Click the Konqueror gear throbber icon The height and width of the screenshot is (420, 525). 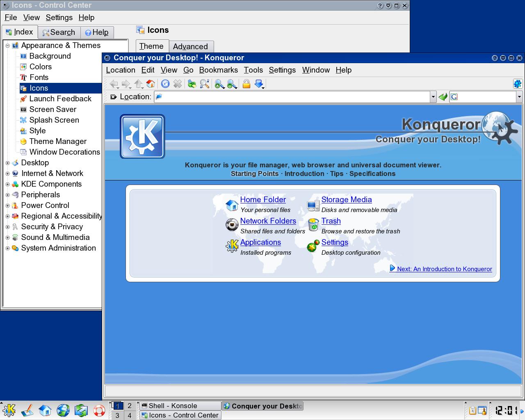pyautogui.click(x=517, y=84)
